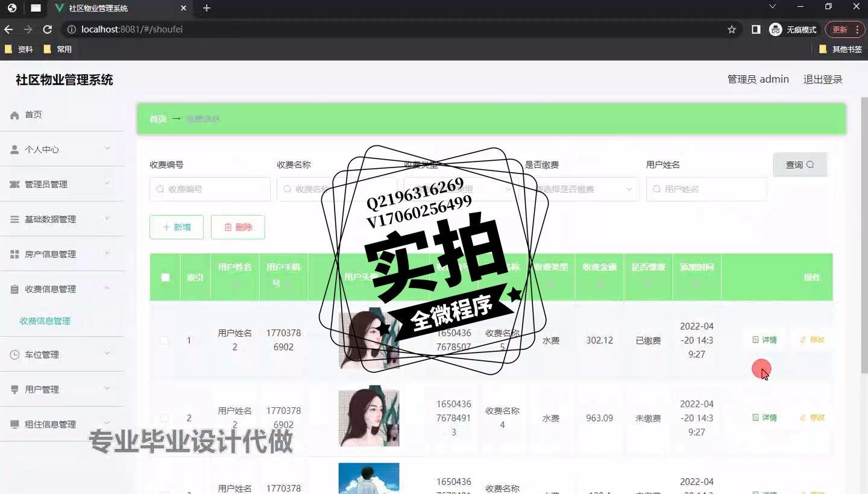The height and width of the screenshot is (494, 868).
Task: Toggle the select-all checkbox in table header
Action: [165, 278]
